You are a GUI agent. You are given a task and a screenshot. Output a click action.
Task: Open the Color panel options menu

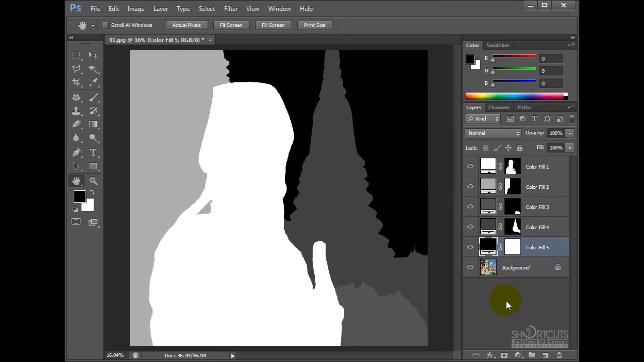pyautogui.click(x=572, y=45)
